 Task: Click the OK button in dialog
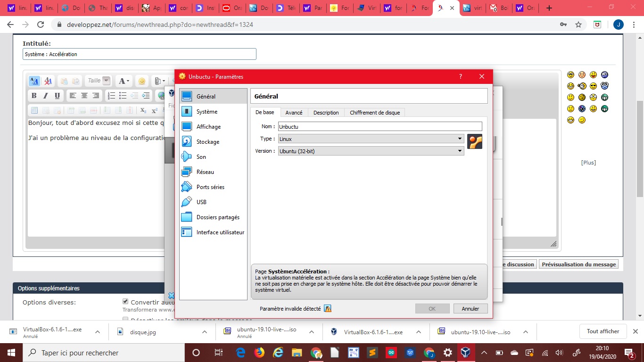coord(432,309)
